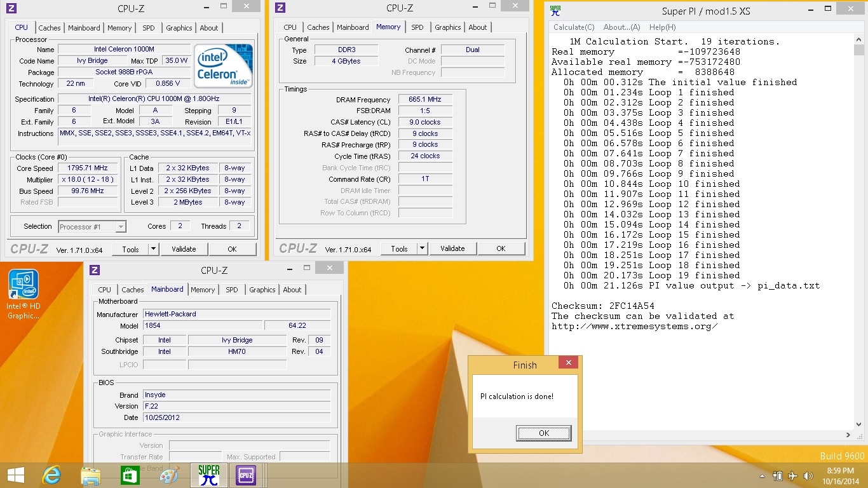Click Tools button in CPU window
The image size is (868, 488).
[130, 249]
